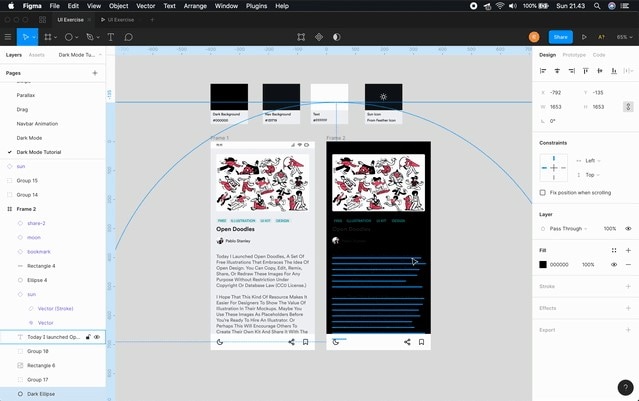
Task: Enable Fix position when scrolling checkbox
Action: (542, 192)
